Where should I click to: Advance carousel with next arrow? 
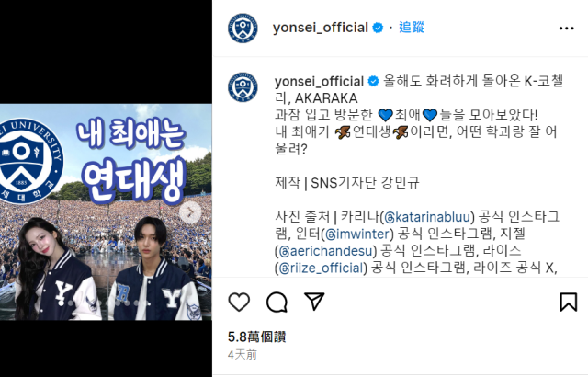pos(190,212)
